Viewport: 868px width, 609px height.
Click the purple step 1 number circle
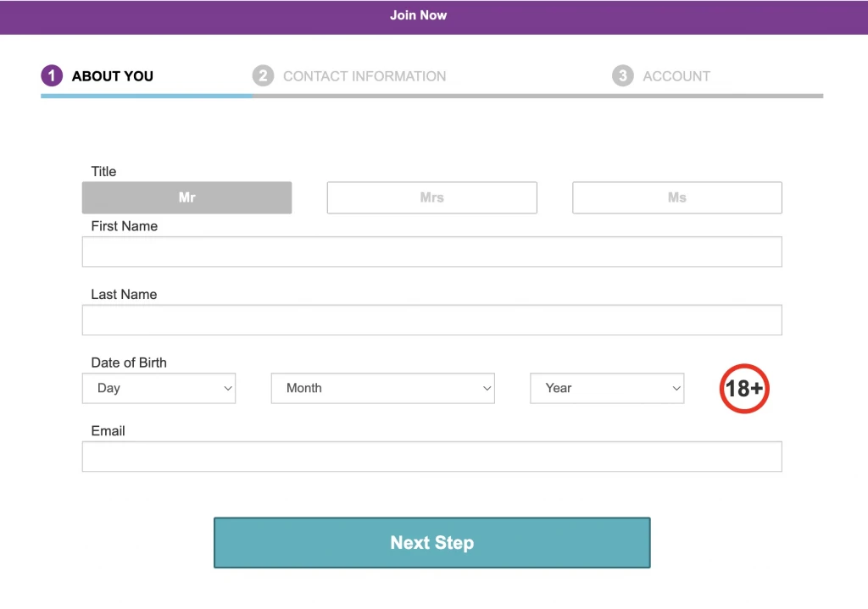pos(52,76)
